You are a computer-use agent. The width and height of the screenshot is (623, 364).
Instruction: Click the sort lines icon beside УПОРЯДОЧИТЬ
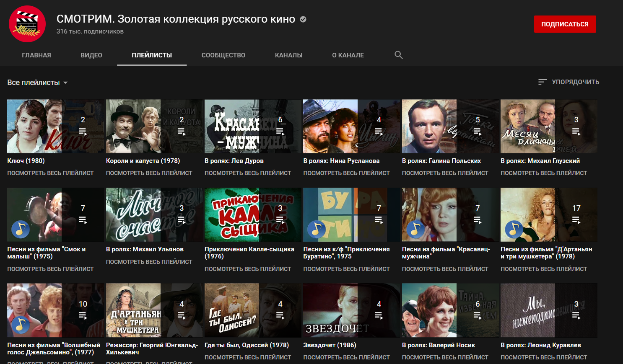pos(542,82)
